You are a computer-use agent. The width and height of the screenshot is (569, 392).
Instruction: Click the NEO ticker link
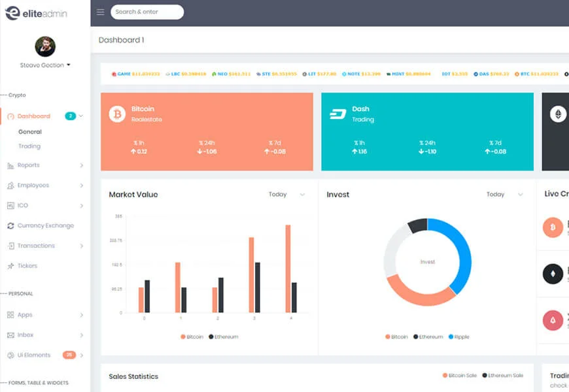(231, 74)
